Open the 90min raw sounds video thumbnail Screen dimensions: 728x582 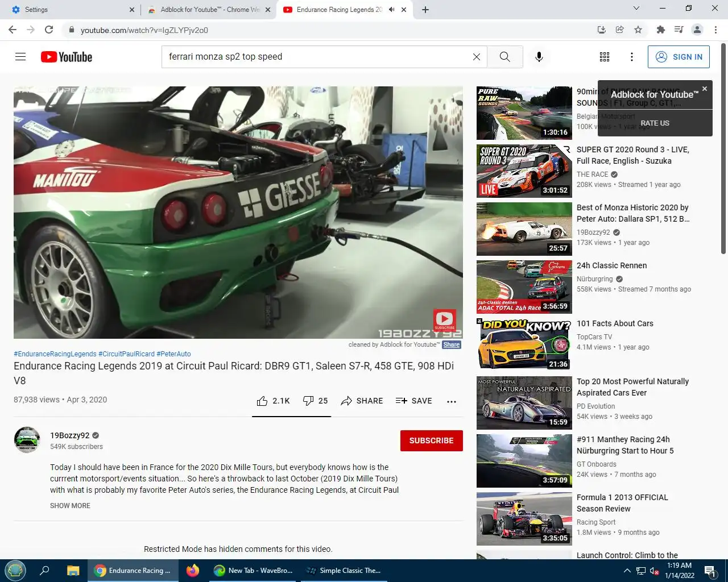click(524, 113)
